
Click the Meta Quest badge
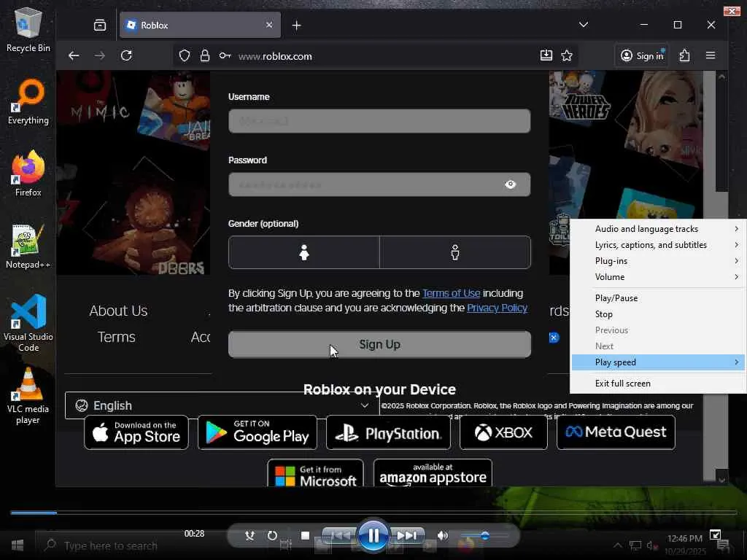pos(616,432)
